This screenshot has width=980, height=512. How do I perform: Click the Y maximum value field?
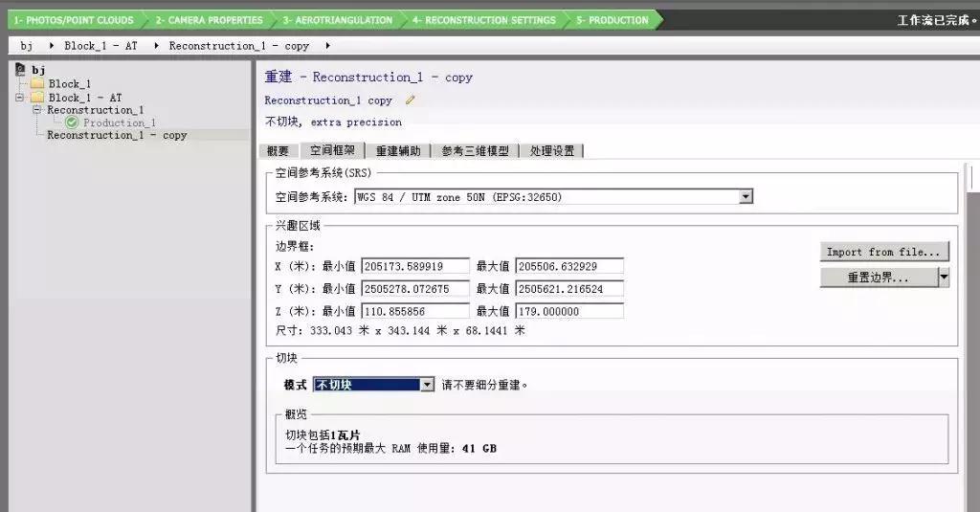click(x=569, y=289)
